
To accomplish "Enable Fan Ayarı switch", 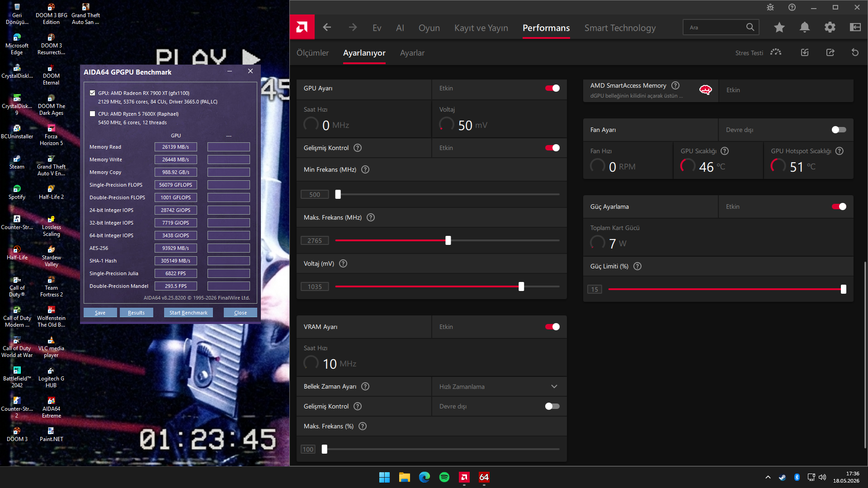I will click(x=839, y=130).
